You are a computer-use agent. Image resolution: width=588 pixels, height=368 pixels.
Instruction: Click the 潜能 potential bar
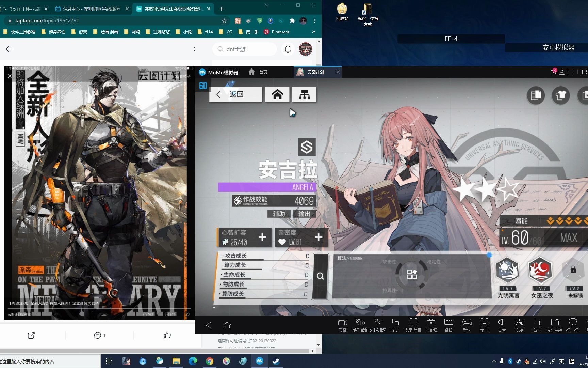tap(543, 221)
